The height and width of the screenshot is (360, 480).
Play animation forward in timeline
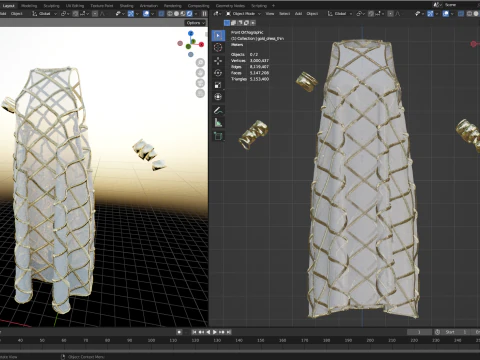pyautogui.click(x=215, y=332)
